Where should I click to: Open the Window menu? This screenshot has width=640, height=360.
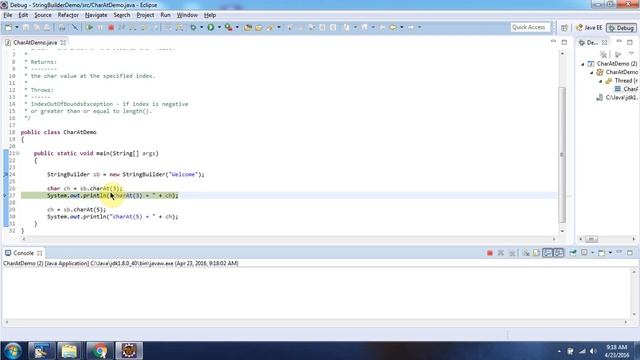187,15
